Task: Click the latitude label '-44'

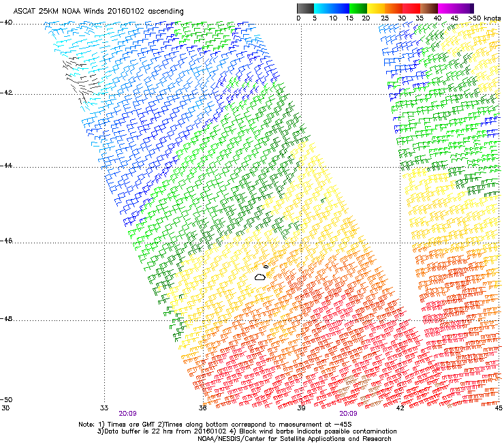Action: click(6, 166)
